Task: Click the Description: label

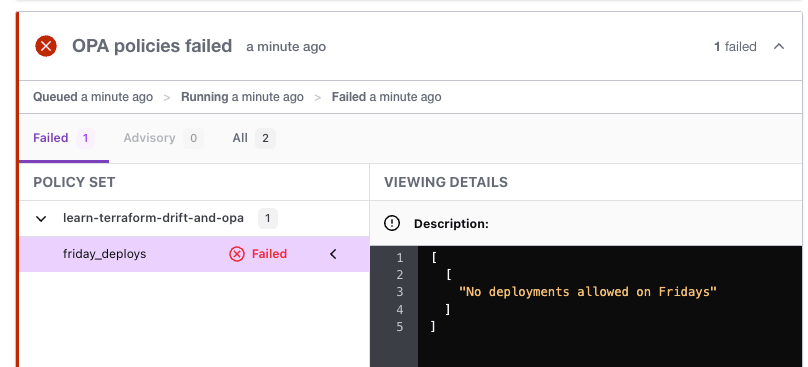Action: click(x=451, y=224)
